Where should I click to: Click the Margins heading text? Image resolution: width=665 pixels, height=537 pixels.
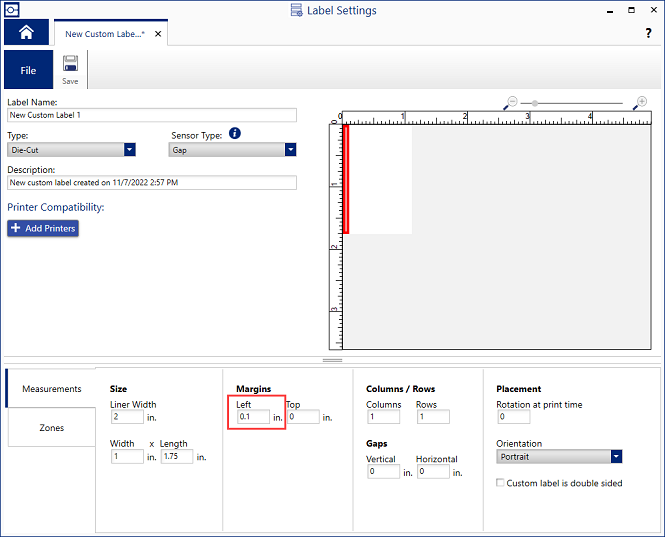(253, 389)
